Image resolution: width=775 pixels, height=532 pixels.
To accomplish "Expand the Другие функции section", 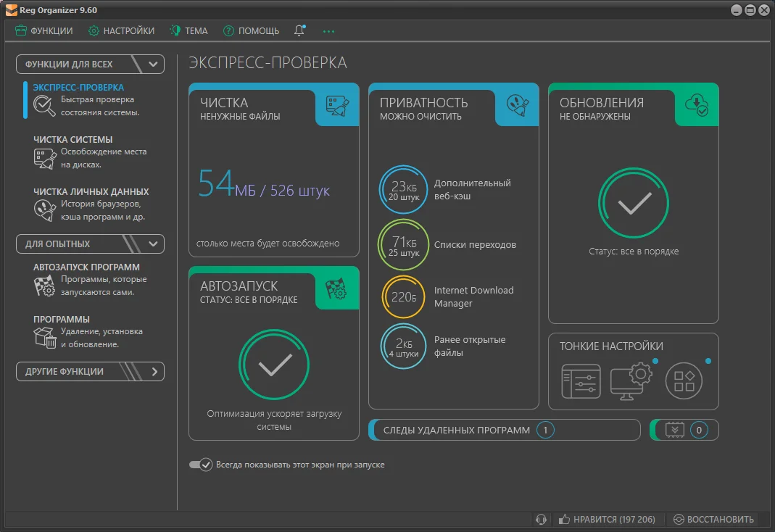I will tap(154, 372).
